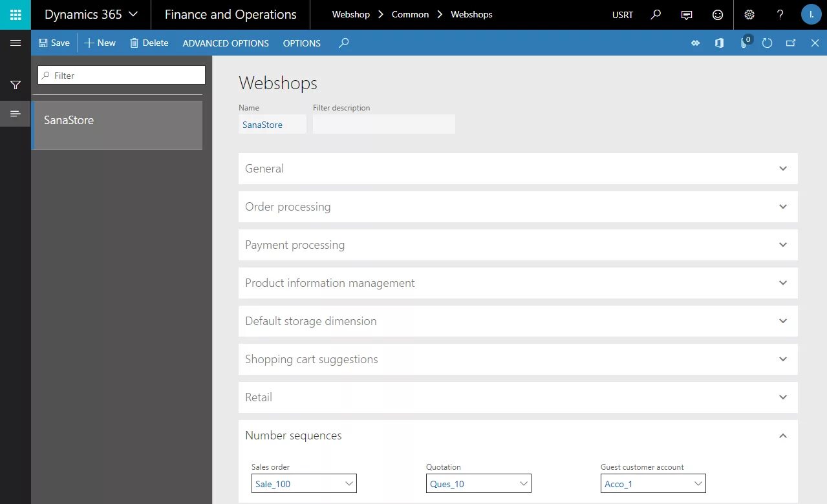827x504 pixels.
Task: Open the user account avatar
Action: click(811, 14)
